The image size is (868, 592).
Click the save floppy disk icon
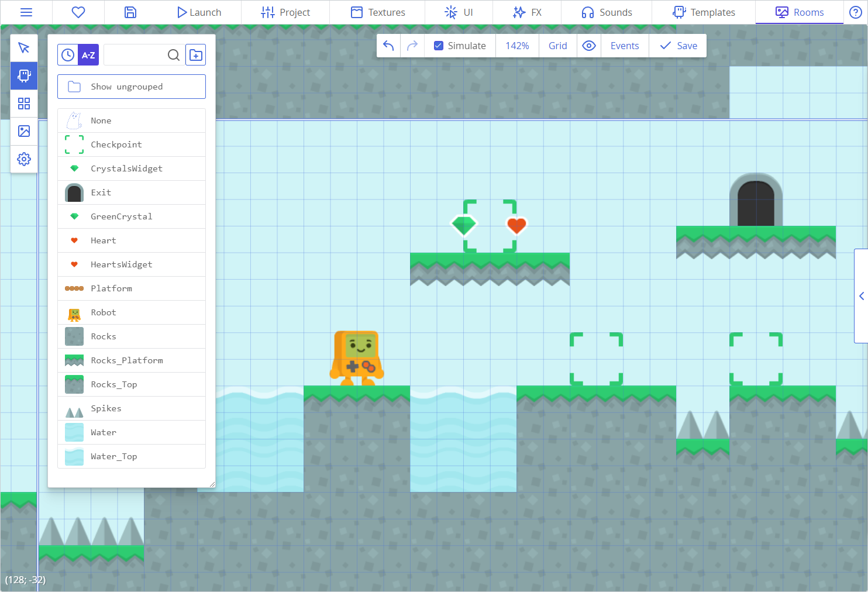tap(130, 12)
